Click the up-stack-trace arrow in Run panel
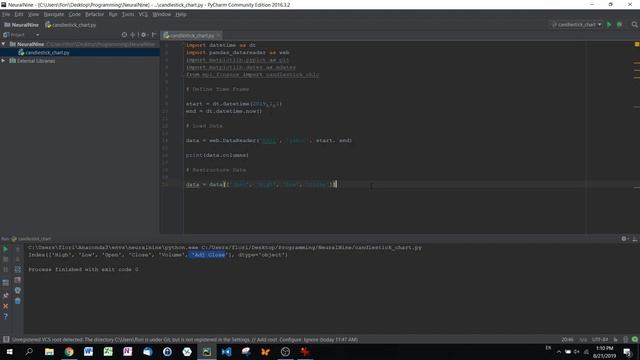The image size is (640, 360). pyautogui.click(x=18, y=249)
